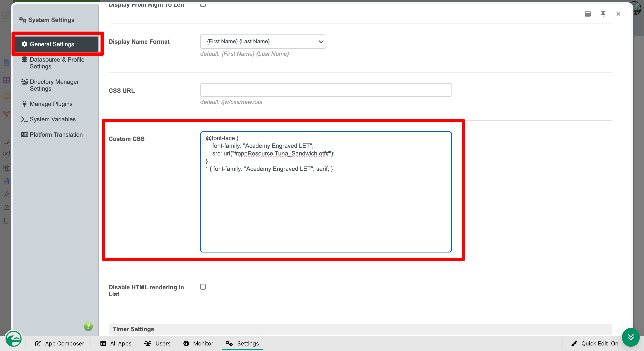Click the translate icon in left strip
Image resolution: width=644 pixels, height=351 pixels.
(x=6, y=167)
